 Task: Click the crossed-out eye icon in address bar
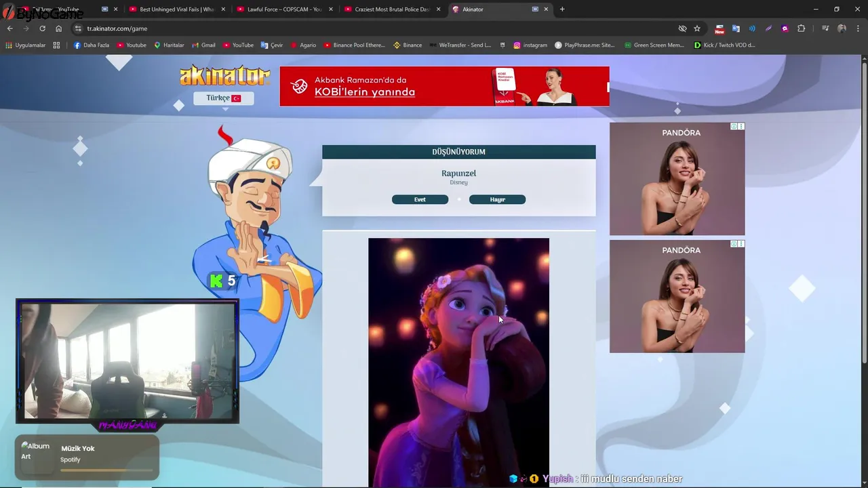pyautogui.click(x=682, y=28)
